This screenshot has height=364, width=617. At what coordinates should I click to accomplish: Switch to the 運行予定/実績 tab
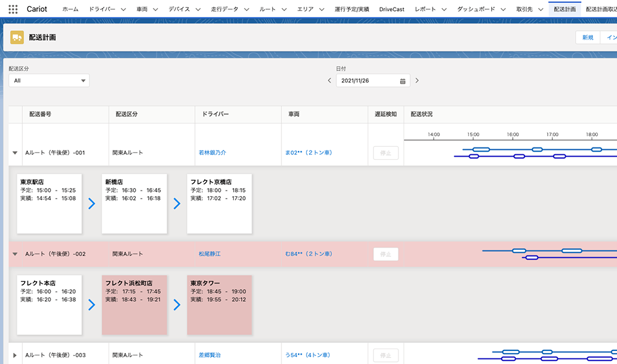pos(352,9)
